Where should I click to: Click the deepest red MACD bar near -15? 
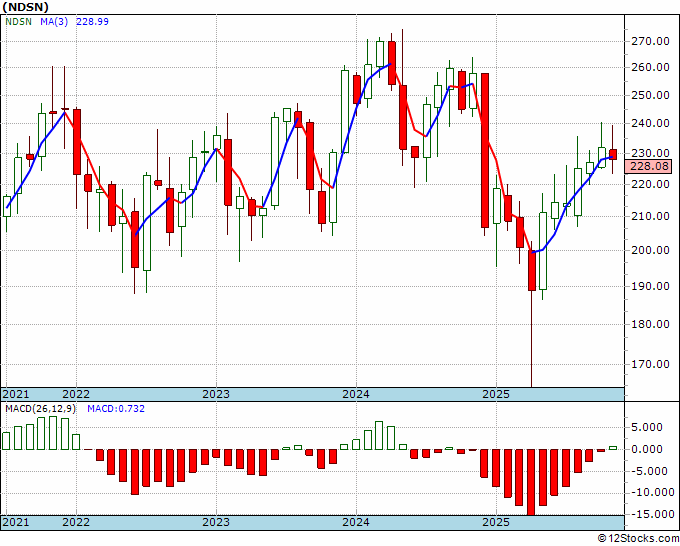point(531,482)
